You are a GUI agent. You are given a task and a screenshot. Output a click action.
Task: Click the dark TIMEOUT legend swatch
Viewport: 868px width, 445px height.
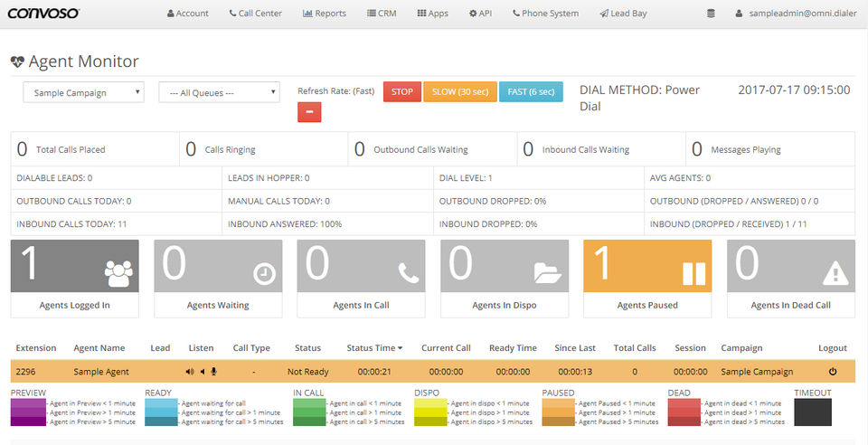tap(813, 412)
